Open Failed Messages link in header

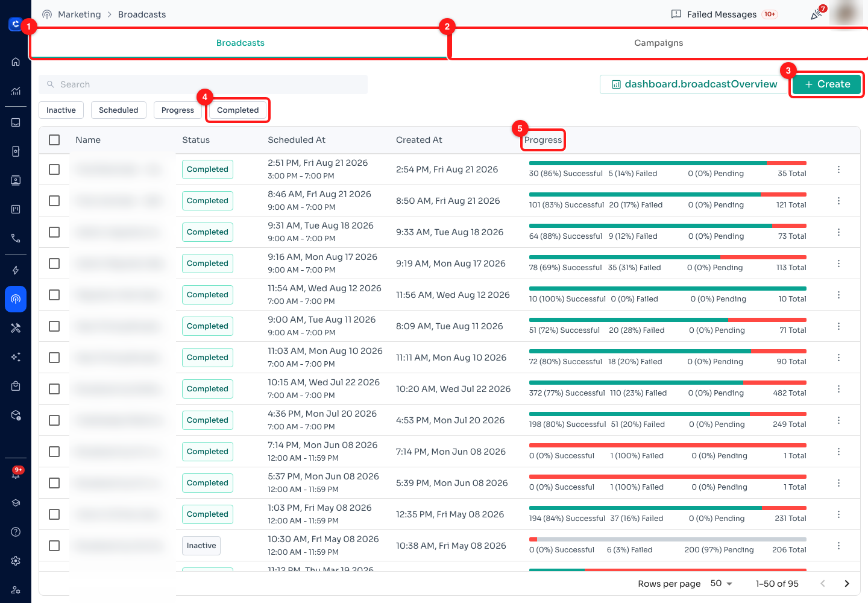(x=724, y=14)
